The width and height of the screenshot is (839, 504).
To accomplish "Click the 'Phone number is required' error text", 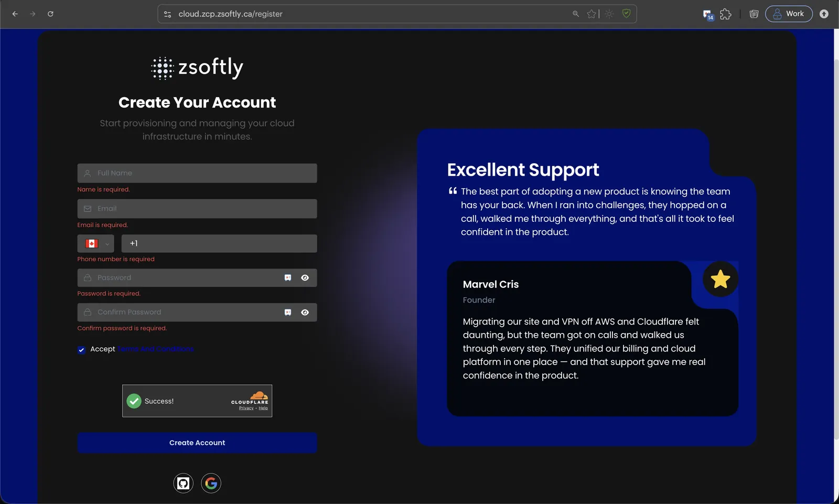I will tap(116, 259).
